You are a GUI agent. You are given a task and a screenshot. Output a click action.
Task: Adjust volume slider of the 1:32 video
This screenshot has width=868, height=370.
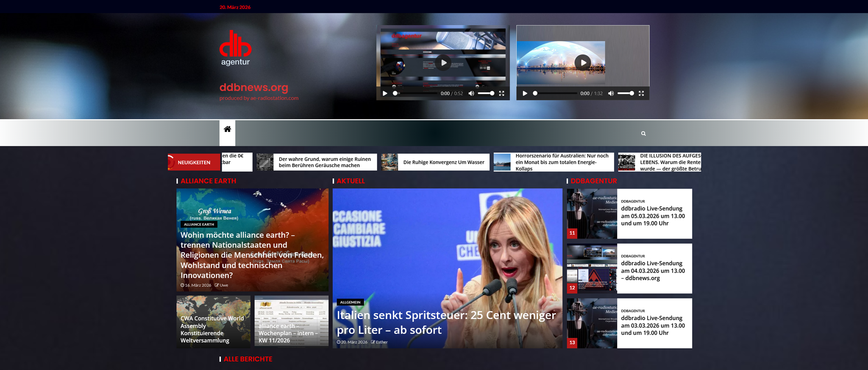[626, 93]
